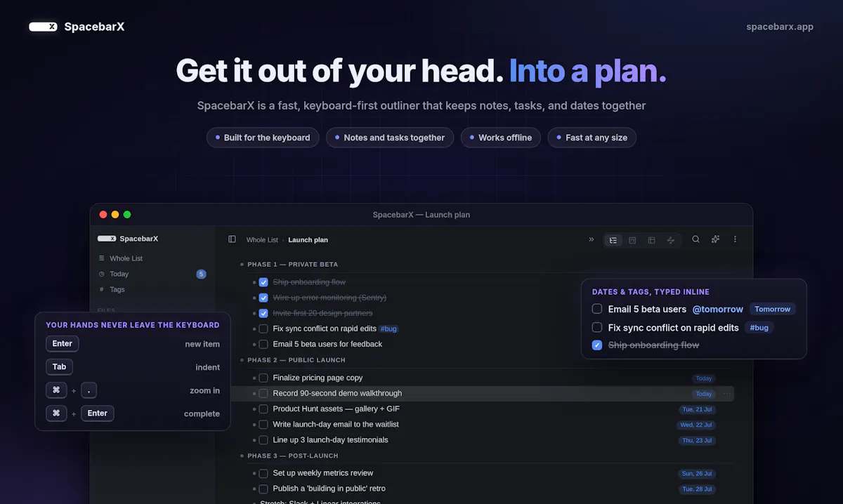Tick the Product Hunt assets checkbox
This screenshot has height=504, width=843.
coord(263,409)
